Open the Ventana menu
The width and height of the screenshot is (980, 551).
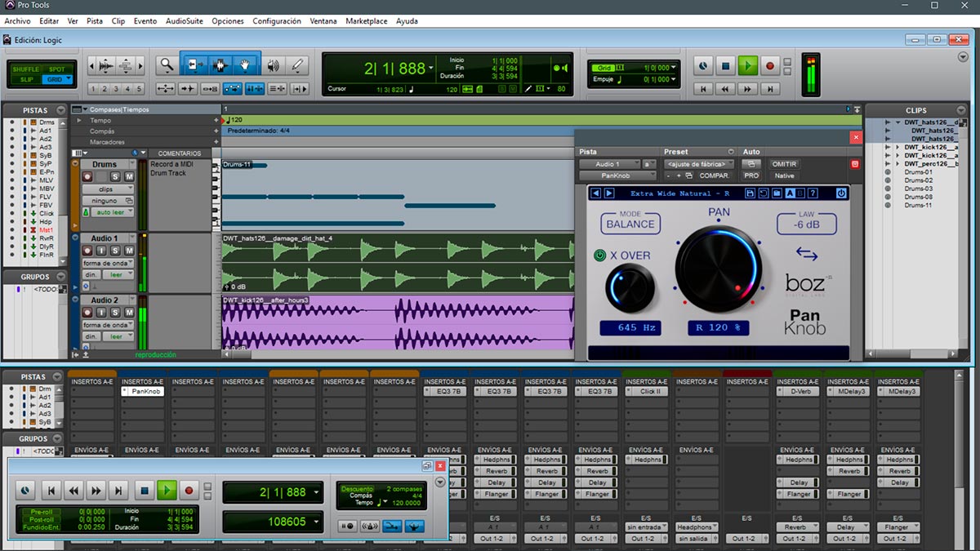323,21
